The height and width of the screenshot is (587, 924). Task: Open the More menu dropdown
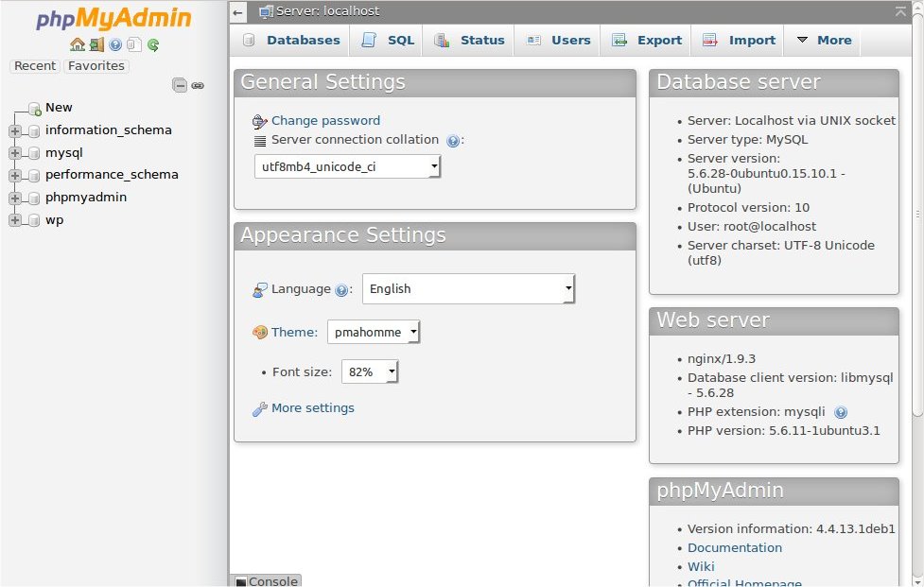pyautogui.click(x=827, y=40)
